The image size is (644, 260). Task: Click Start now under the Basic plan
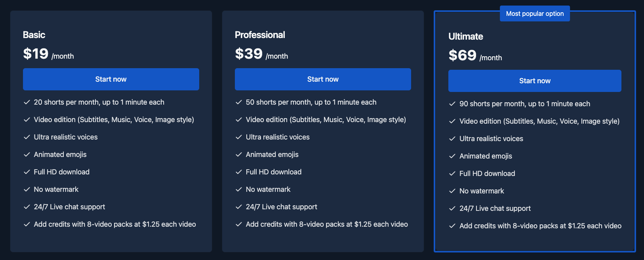pyautogui.click(x=111, y=79)
